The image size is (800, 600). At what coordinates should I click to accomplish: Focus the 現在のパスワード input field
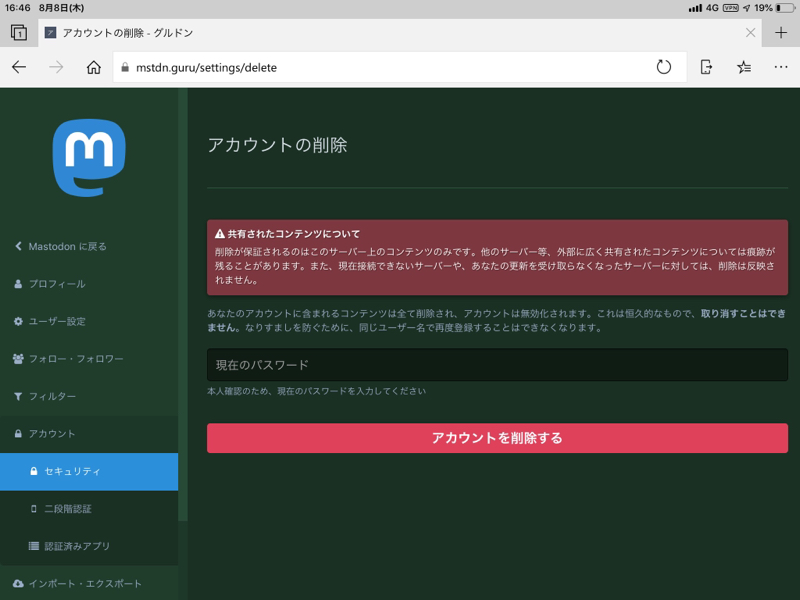(497, 365)
